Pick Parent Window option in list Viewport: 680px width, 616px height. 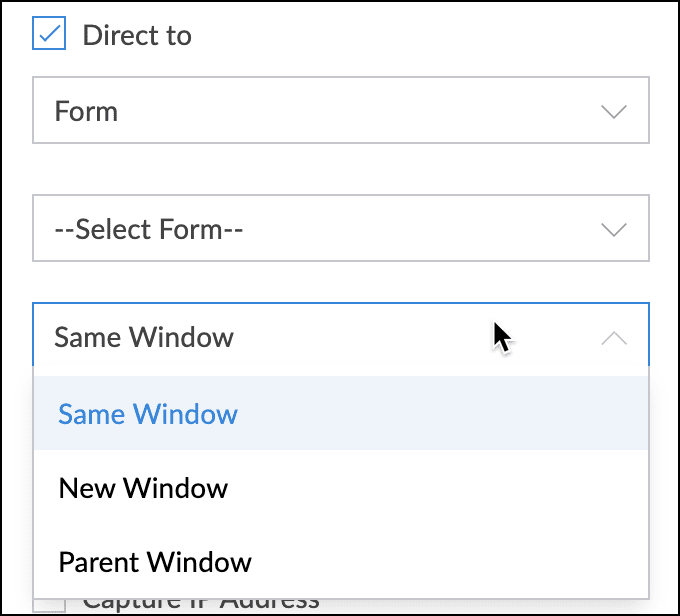pyautogui.click(x=155, y=562)
